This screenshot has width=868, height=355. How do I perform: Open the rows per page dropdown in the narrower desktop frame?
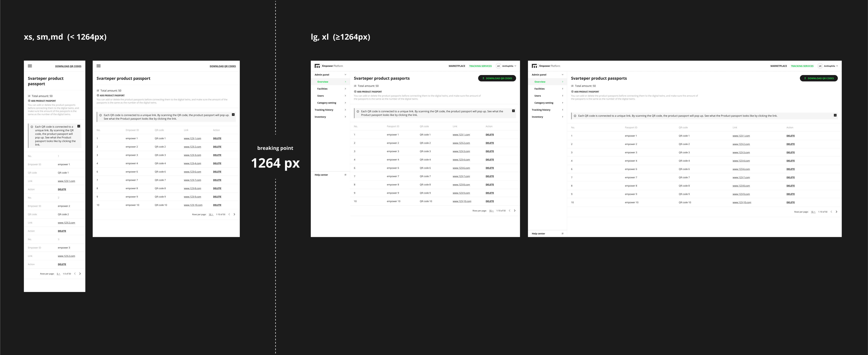click(x=491, y=211)
